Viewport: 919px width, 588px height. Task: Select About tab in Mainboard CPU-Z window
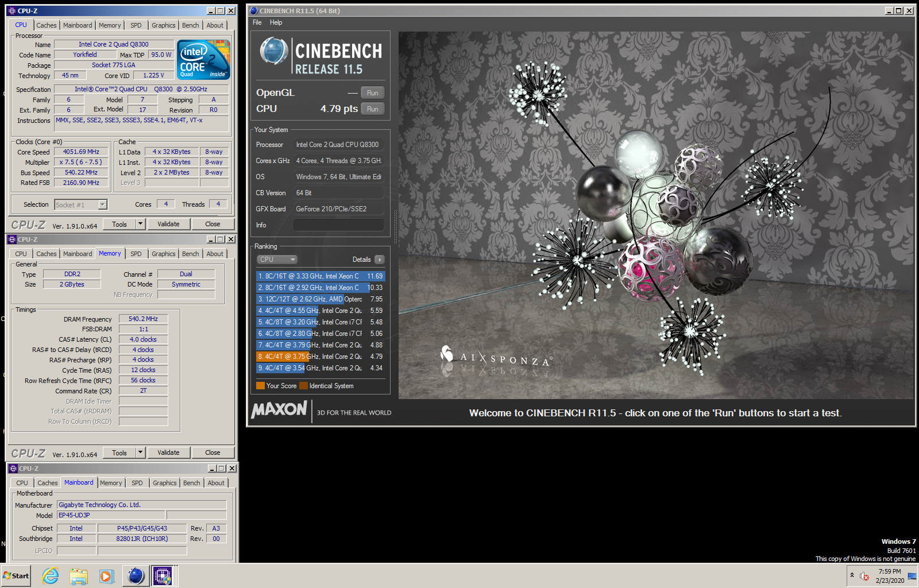(x=217, y=483)
